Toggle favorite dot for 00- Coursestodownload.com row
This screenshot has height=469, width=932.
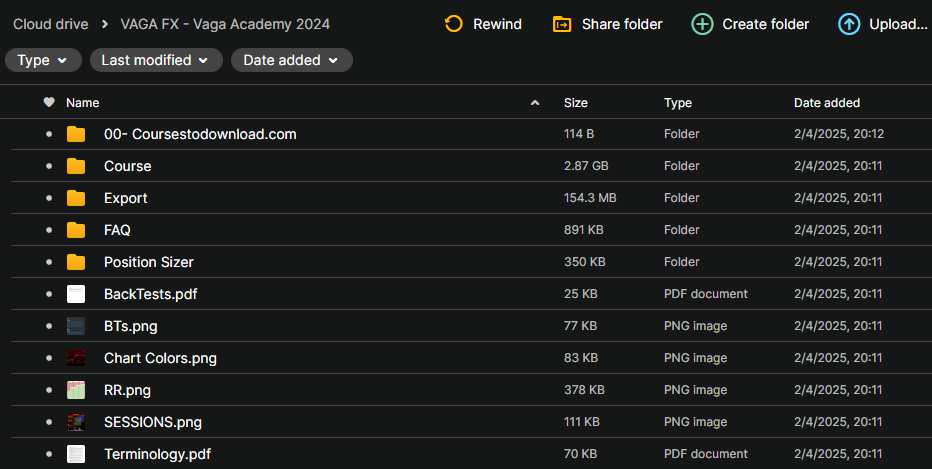pyautogui.click(x=49, y=134)
